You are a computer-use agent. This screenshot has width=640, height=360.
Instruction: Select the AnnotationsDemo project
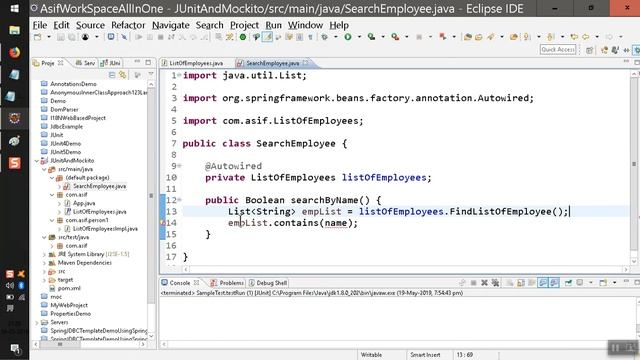point(73,84)
